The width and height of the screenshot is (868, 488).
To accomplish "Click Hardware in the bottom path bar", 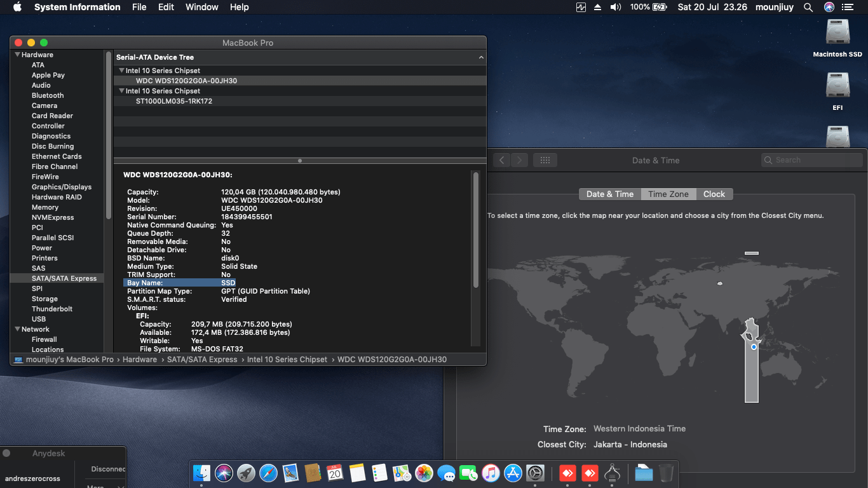I will point(140,359).
